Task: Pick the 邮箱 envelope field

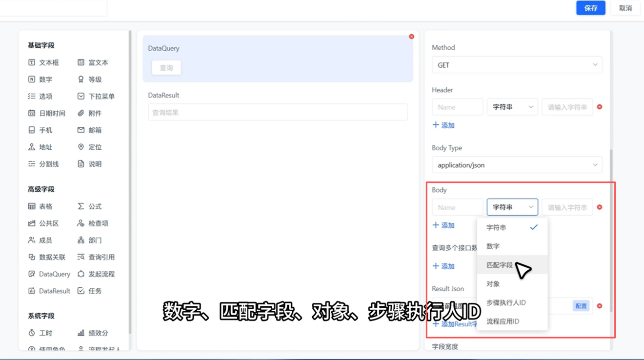Action: 89,130
